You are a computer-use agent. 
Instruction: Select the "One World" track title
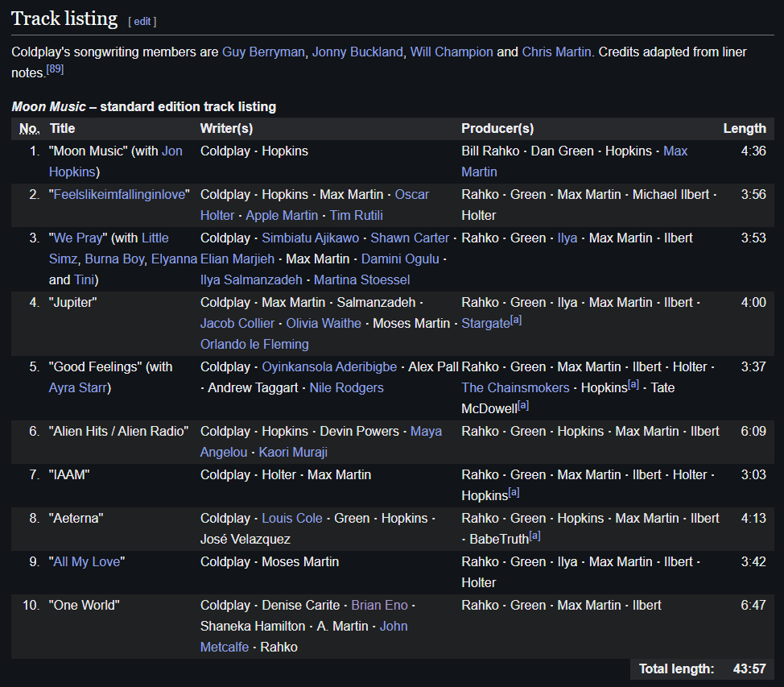click(x=84, y=606)
